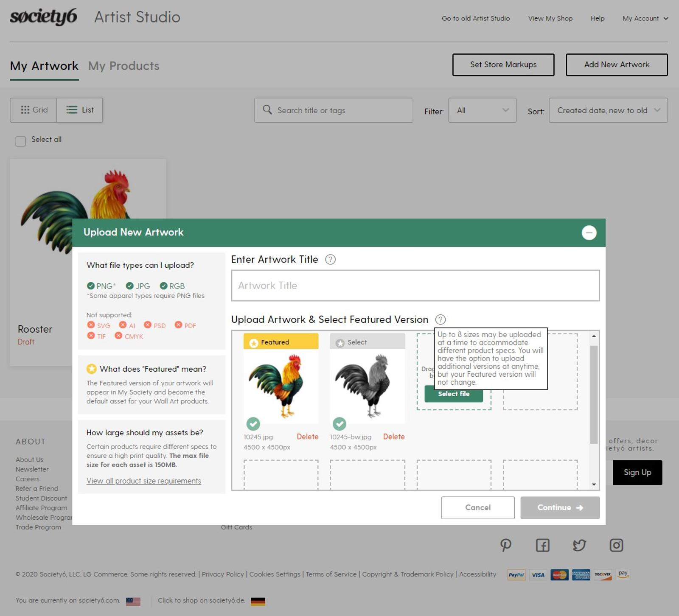Open Cookies Settings link
This screenshot has height=616, width=679.
click(x=275, y=574)
